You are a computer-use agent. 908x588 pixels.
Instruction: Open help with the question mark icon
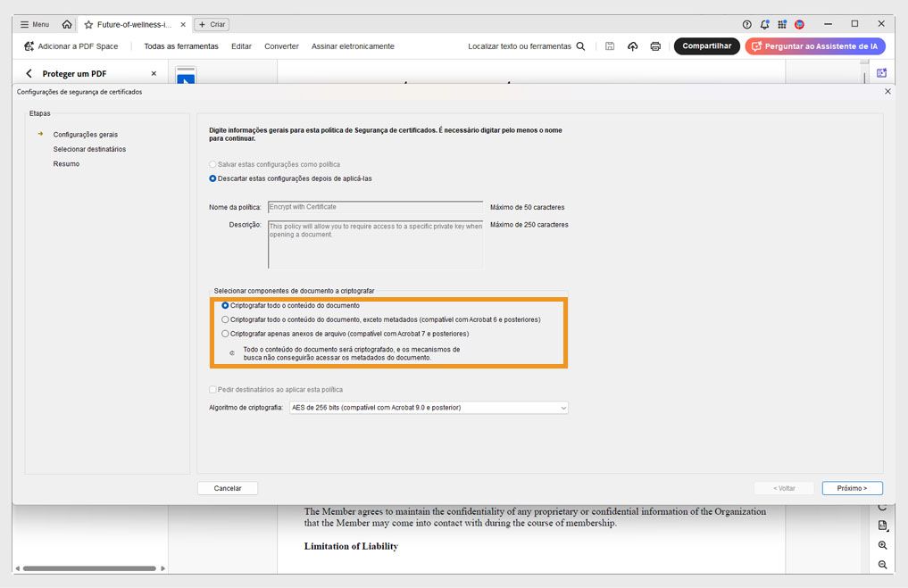[x=747, y=24]
